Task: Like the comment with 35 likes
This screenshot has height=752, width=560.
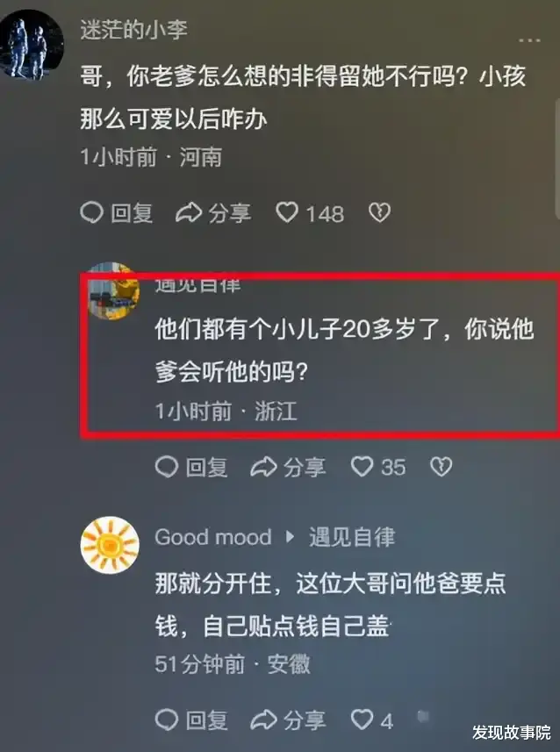Action: pyautogui.click(x=362, y=466)
